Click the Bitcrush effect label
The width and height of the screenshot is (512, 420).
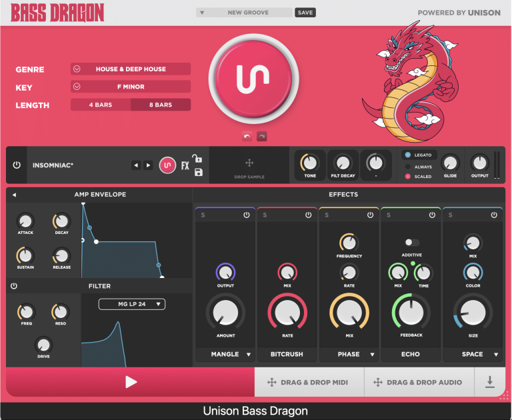click(x=287, y=355)
